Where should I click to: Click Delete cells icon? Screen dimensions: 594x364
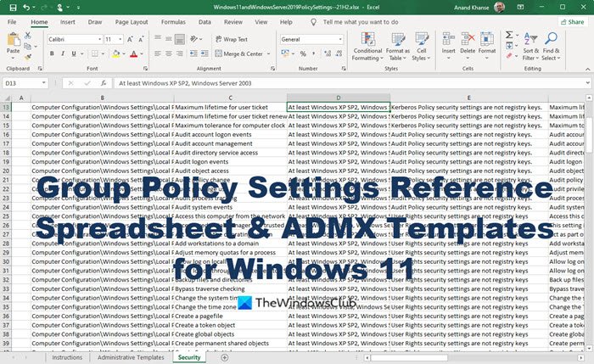point(468,39)
